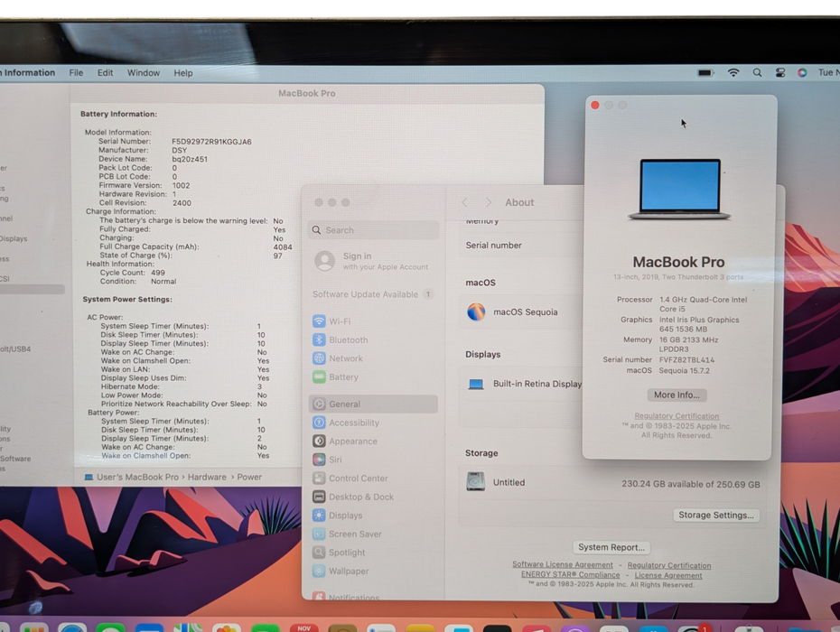
Task: Open the System Information app menu
Action: (27, 72)
